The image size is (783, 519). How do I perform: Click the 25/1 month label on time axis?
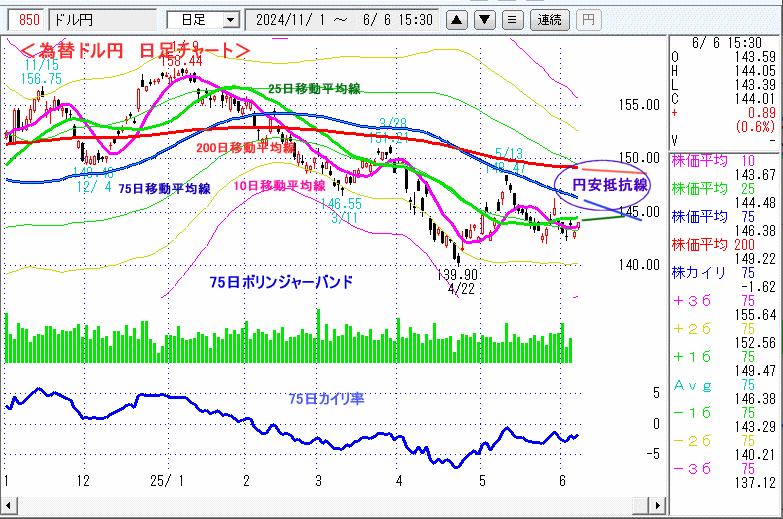(167, 481)
